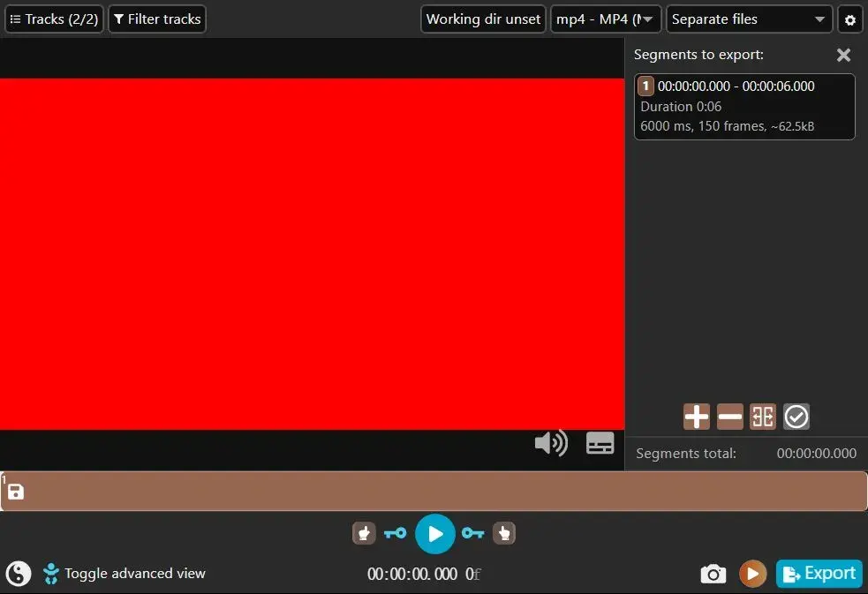Click the timeline segment bar
Image resolution: width=868 pixels, height=594 pixels.
pos(434,491)
